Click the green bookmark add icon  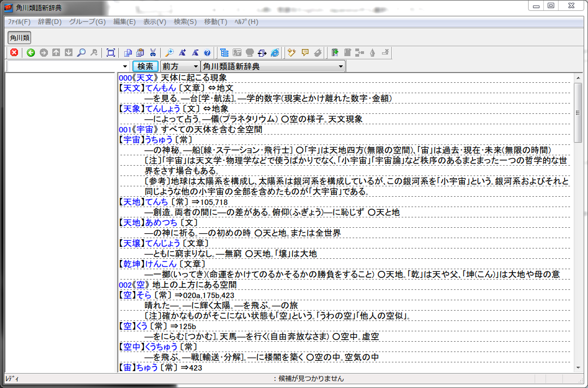pos(335,52)
